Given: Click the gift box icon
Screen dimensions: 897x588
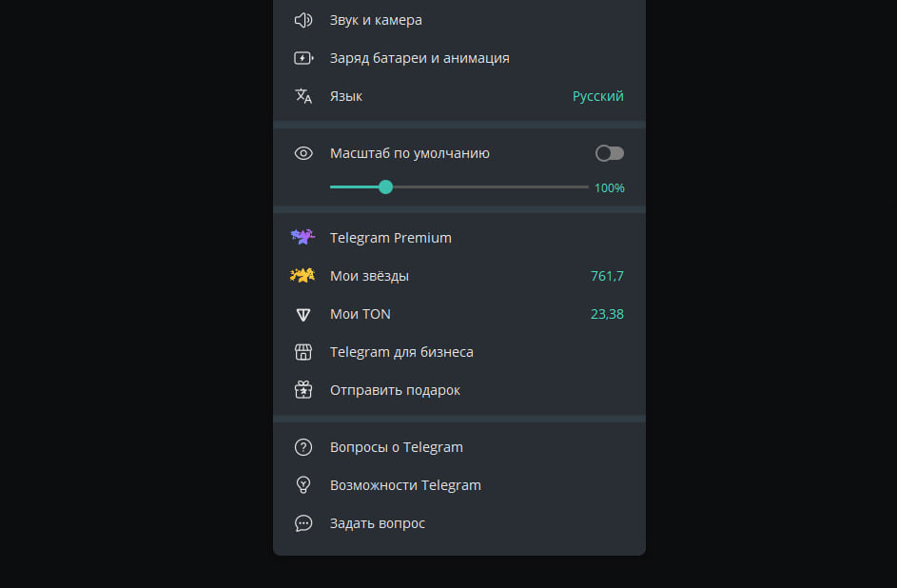Looking at the screenshot, I should coord(303,390).
